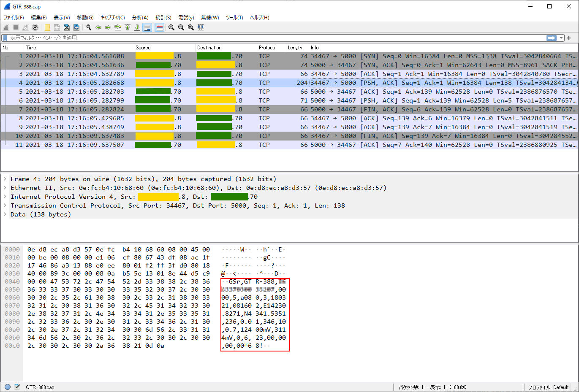Open the 分析(A) menu
The height and width of the screenshot is (392, 579).
pyautogui.click(x=140, y=17)
